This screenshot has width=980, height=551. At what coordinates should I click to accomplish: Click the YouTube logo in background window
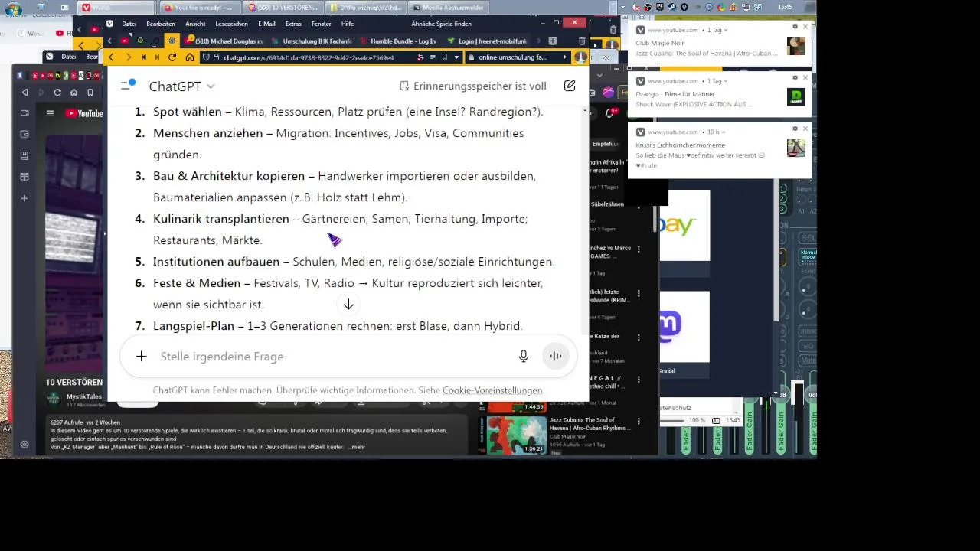point(84,113)
